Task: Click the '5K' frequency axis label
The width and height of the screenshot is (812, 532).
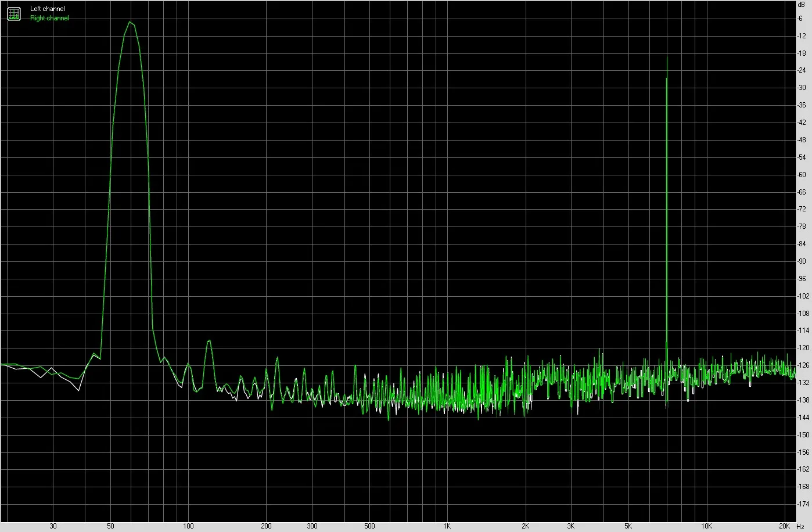Action: tap(628, 526)
